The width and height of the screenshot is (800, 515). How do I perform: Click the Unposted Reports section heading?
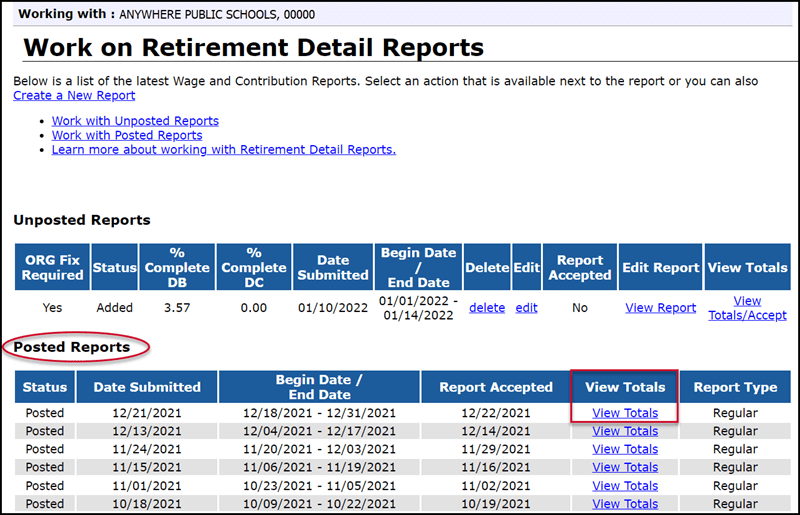coord(82,220)
